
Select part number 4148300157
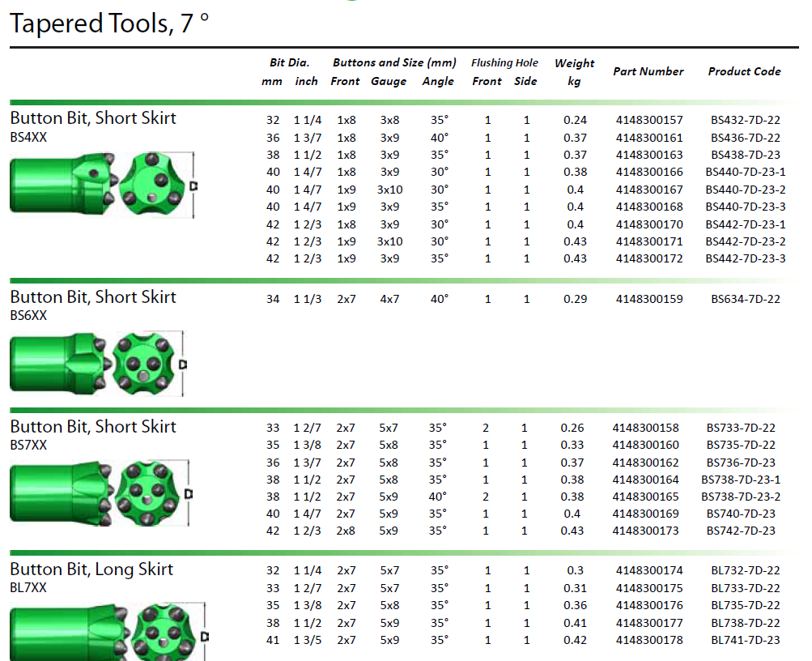coord(648,121)
